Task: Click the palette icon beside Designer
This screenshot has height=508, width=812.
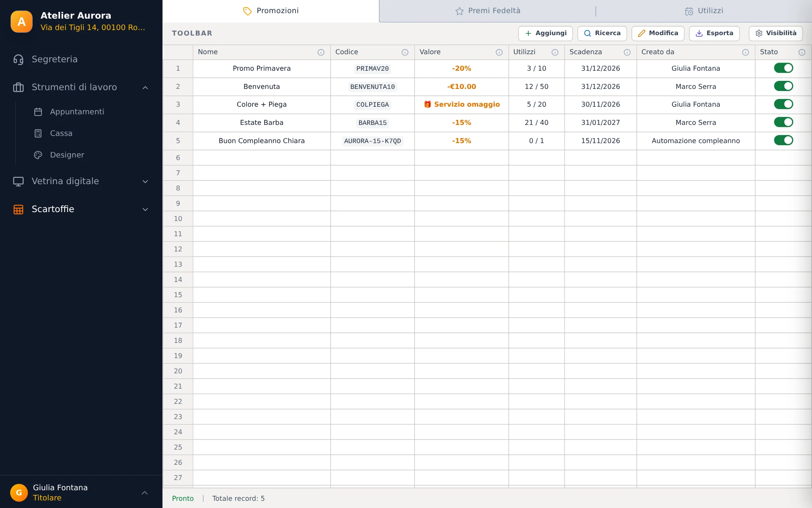Action: [38, 155]
